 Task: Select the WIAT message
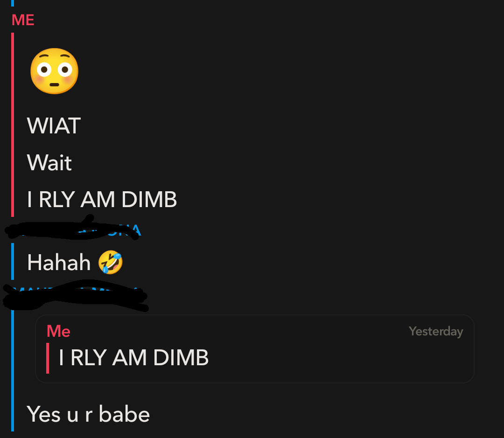54,125
